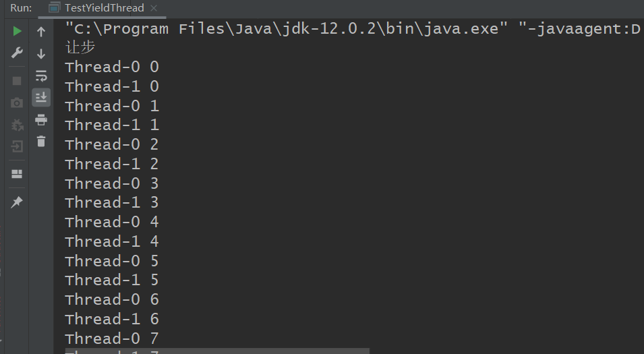This screenshot has width=644, height=354.
Task: Print the console output
Action: coord(41,120)
